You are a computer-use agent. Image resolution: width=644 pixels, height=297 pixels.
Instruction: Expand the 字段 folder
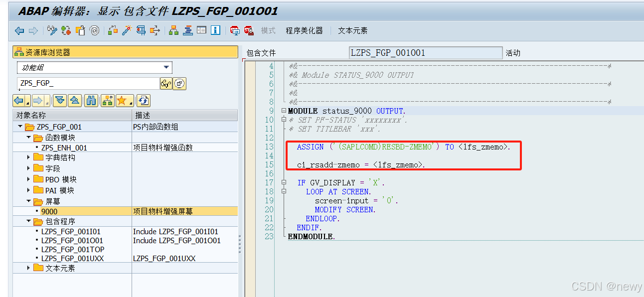click(28, 168)
